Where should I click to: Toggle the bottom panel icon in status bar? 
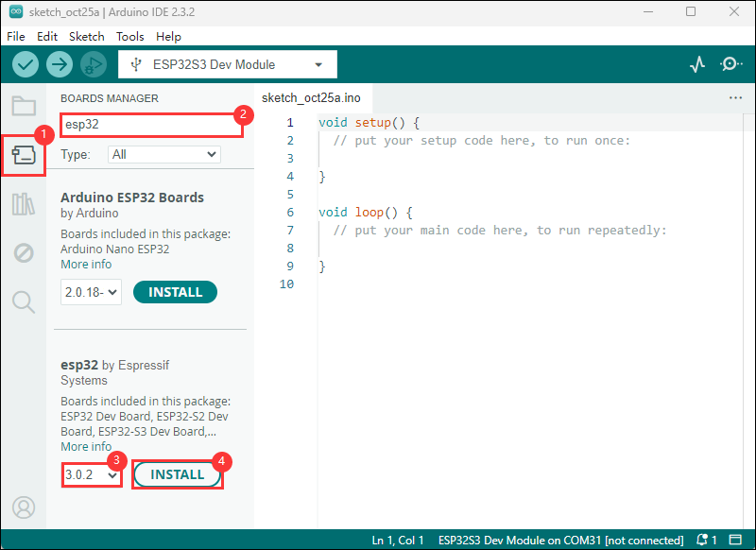(x=735, y=540)
